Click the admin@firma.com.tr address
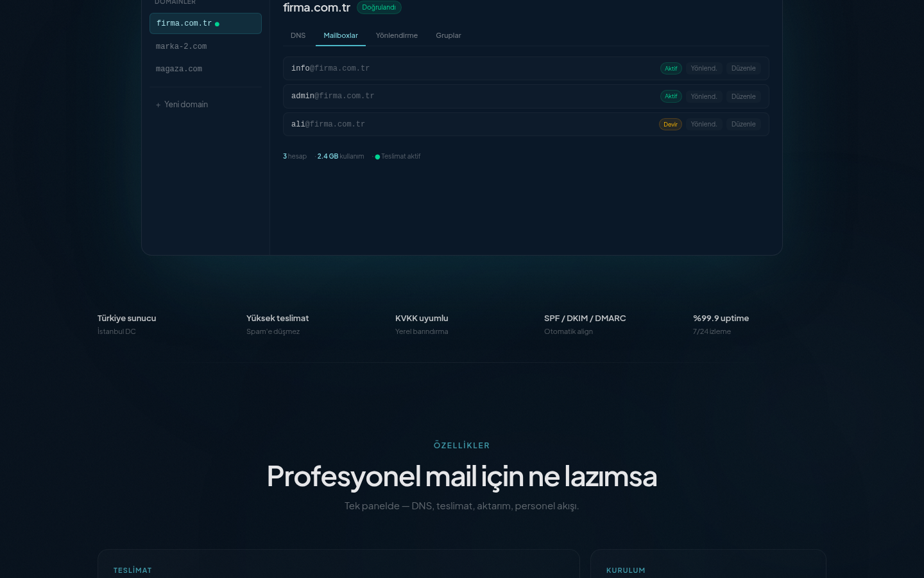The width and height of the screenshot is (924, 578). click(x=332, y=96)
